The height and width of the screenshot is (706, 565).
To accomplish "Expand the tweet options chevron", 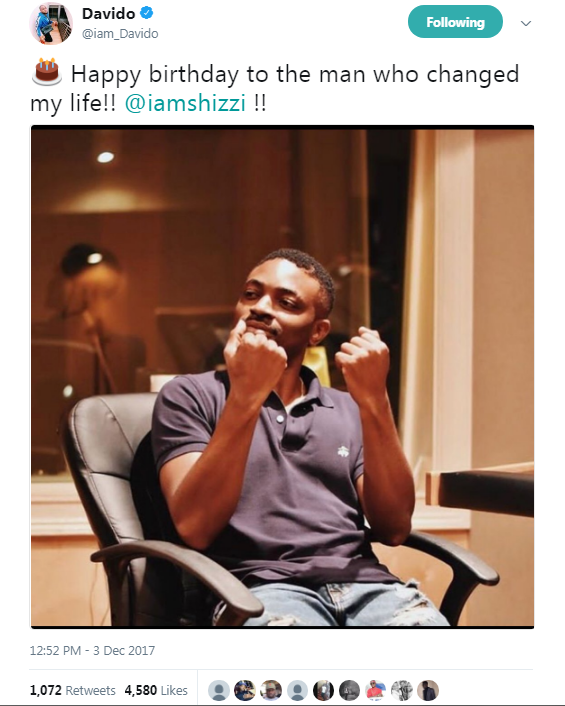I will [x=526, y=23].
